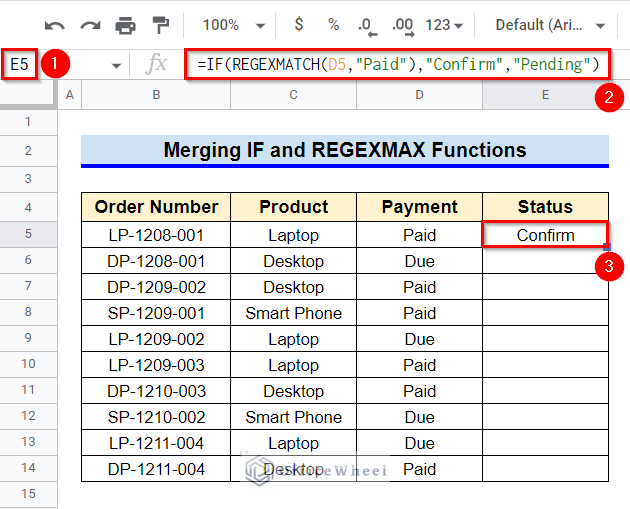Select cell LP-1209-003
This screenshot has width=630, height=509.
[156, 365]
